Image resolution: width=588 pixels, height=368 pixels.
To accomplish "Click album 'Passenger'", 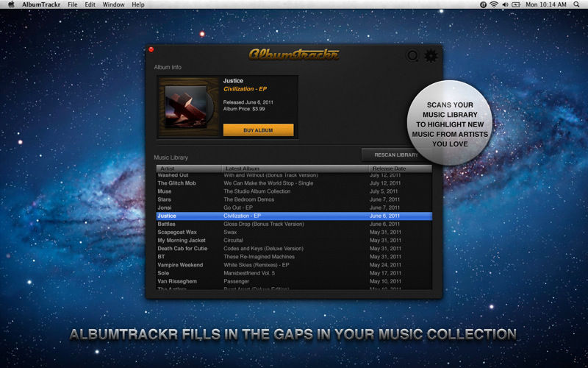I will pos(236,281).
